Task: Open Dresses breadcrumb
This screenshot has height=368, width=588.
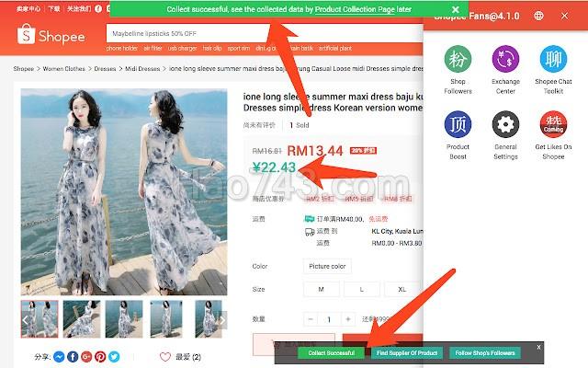Action: pyautogui.click(x=105, y=69)
